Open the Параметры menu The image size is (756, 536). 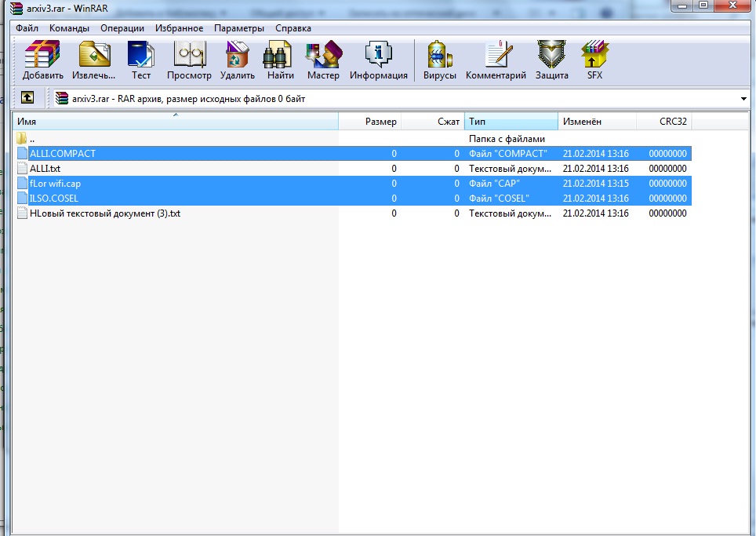(x=239, y=28)
